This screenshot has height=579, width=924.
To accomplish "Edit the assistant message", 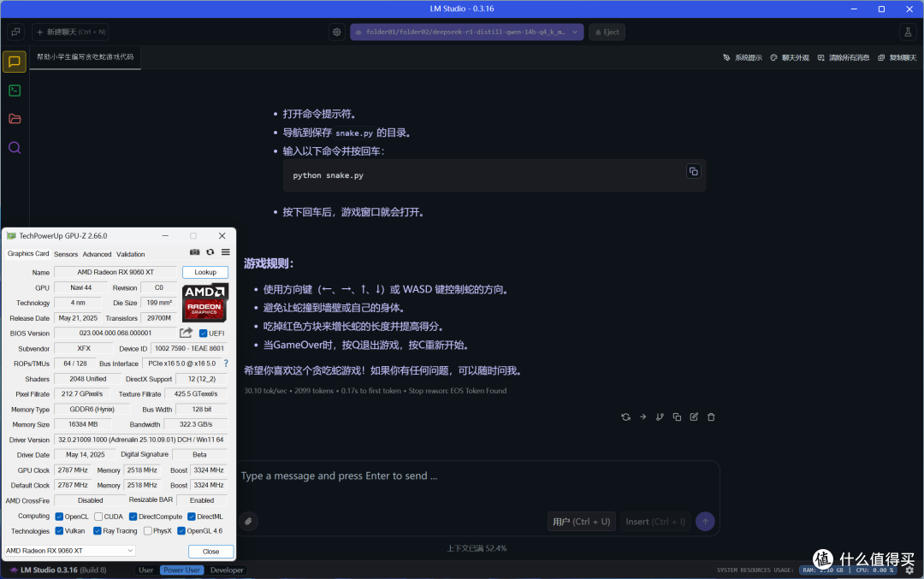I will pos(694,417).
